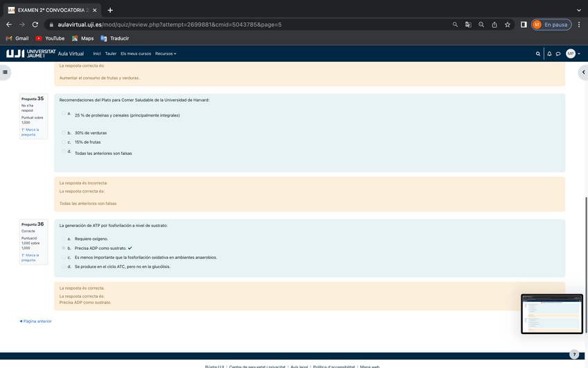The image size is (588, 368).
Task: Select option '30% de verduras'
Action: [x=63, y=133]
